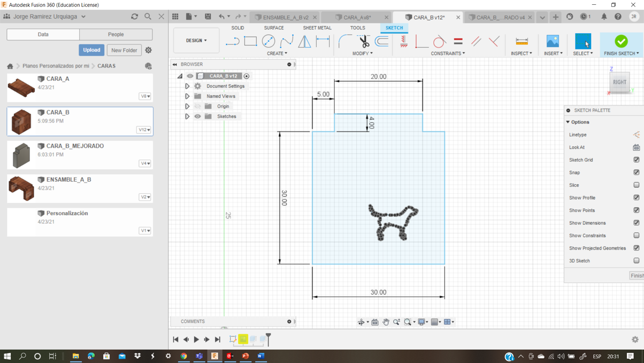This screenshot has height=363, width=644.
Task: Toggle the Sketch Grid checkbox
Action: (x=637, y=160)
